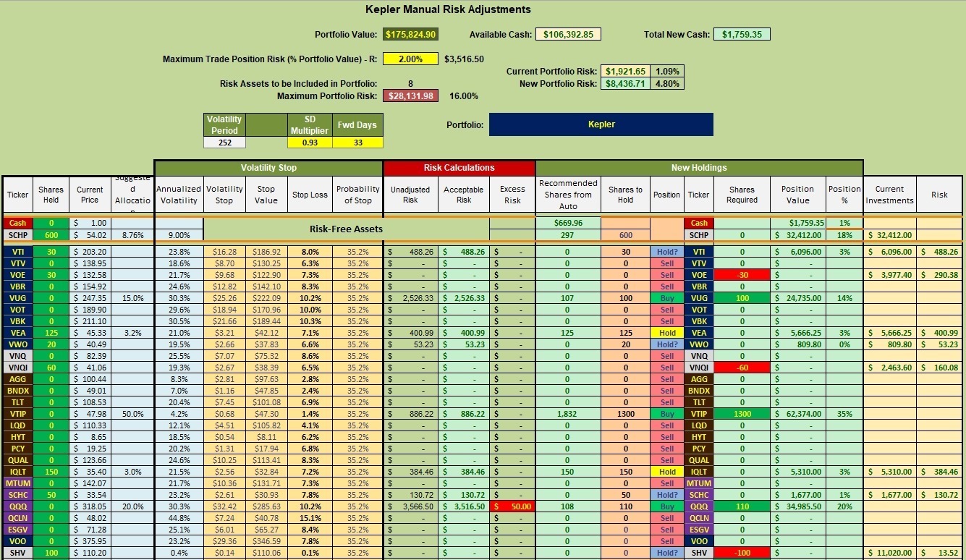Select Current Portfolio Risk value $1,921.65

point(626,72)
